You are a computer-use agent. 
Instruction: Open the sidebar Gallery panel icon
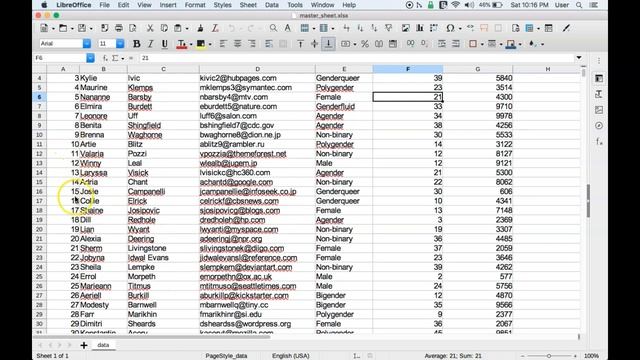click(599, 110)
